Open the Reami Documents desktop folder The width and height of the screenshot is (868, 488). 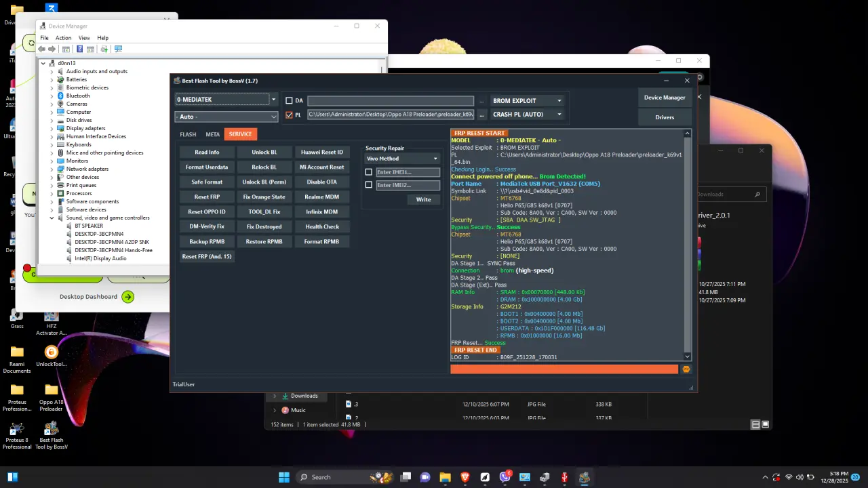pyautogui.click(x=17, y=359)
